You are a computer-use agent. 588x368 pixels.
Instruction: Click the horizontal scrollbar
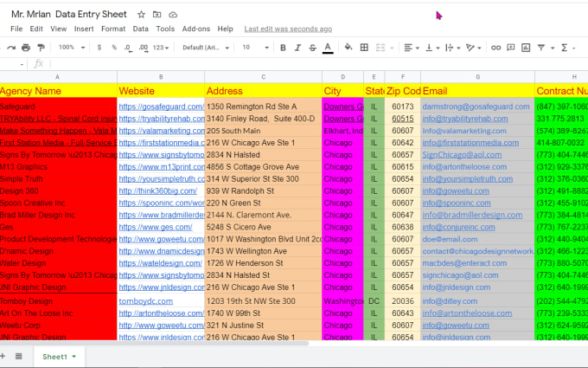click(154, 343)
